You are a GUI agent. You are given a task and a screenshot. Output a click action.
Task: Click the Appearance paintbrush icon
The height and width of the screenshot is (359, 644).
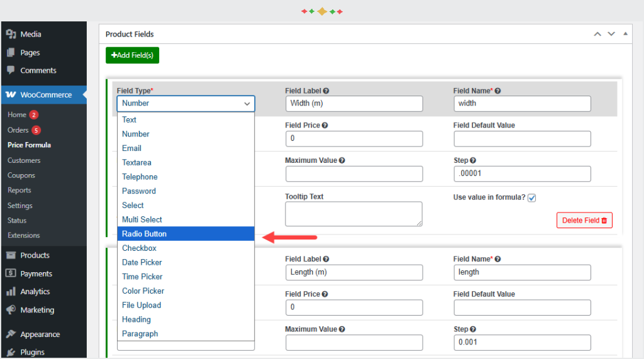[11, 334]
